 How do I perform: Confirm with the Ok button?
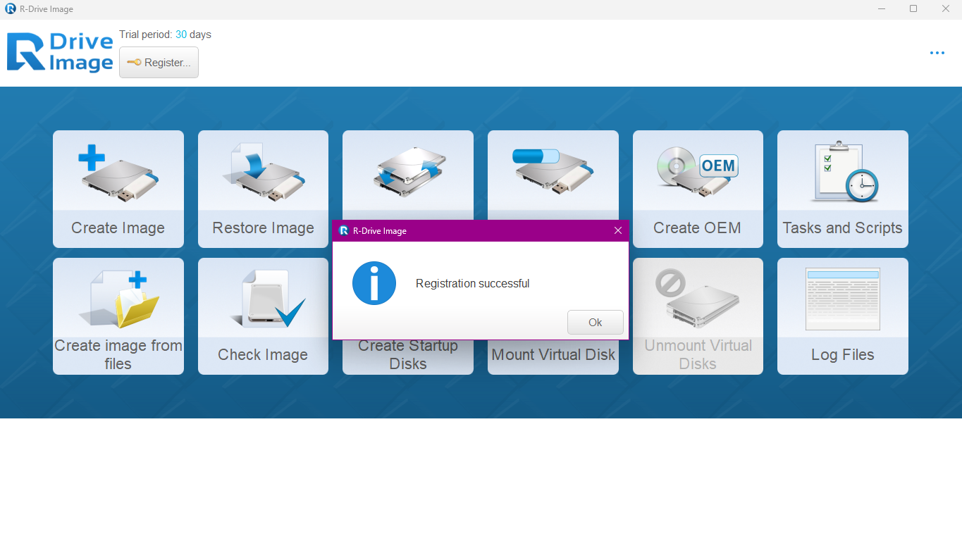[596, 322]
